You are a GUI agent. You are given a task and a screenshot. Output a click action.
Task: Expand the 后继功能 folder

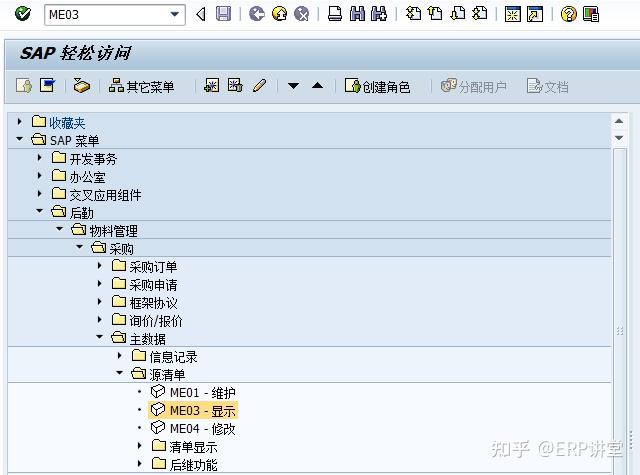(140, 464)
